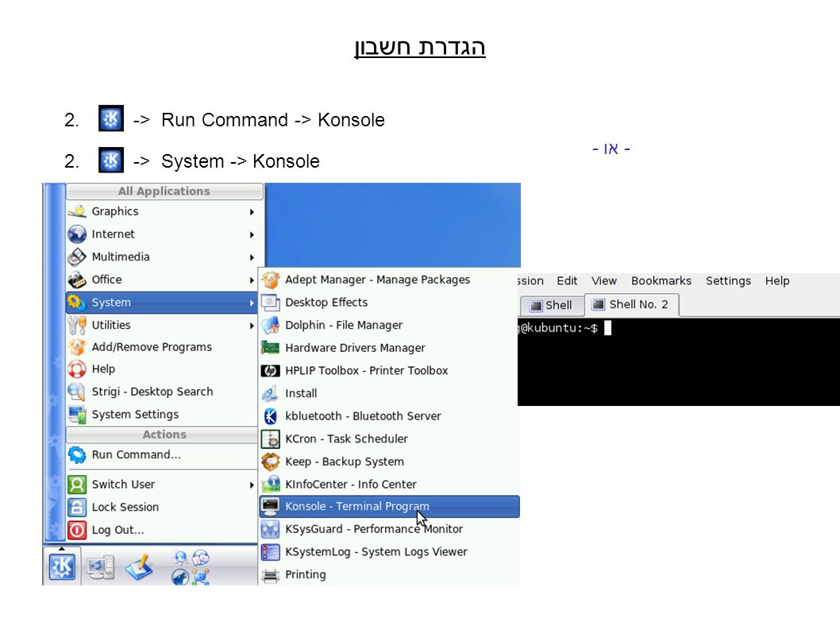Open System Settings menu entry
This screenshot has width=840, height=630.
pos(162,415)
